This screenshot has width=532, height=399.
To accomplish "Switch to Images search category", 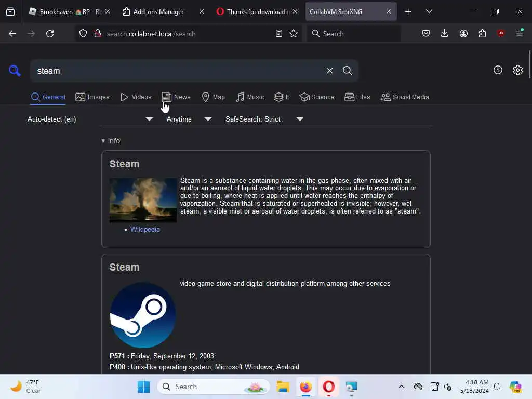I will click(x=92, y=97).
